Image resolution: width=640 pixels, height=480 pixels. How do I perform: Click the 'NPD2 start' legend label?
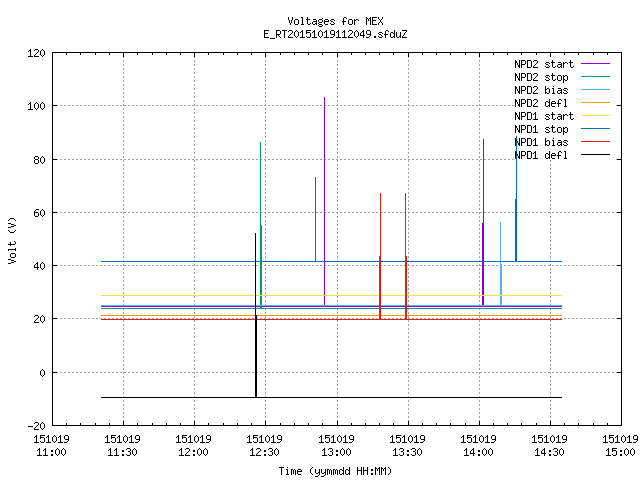click(x=544, y=64)
